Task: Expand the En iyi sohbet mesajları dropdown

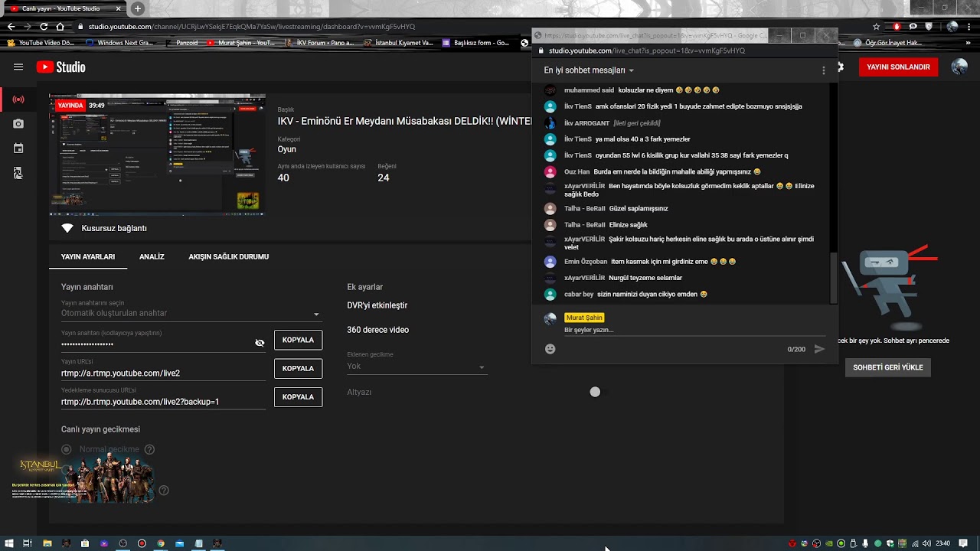Action: (589, 70)
